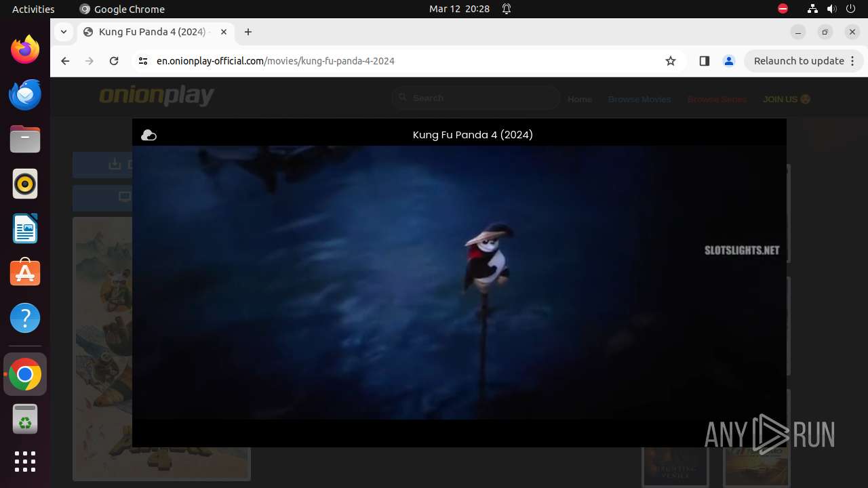Open Chrome menu three dots

tap(854, 61)
